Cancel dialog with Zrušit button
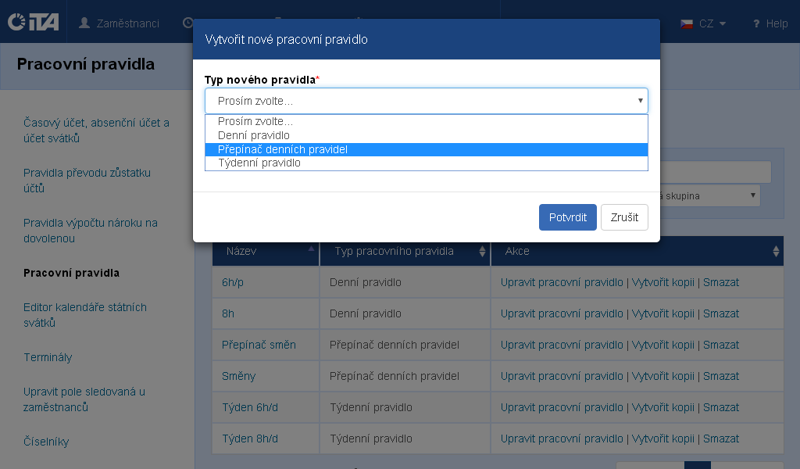The image size is (800, 469). [x=624, y=217]
